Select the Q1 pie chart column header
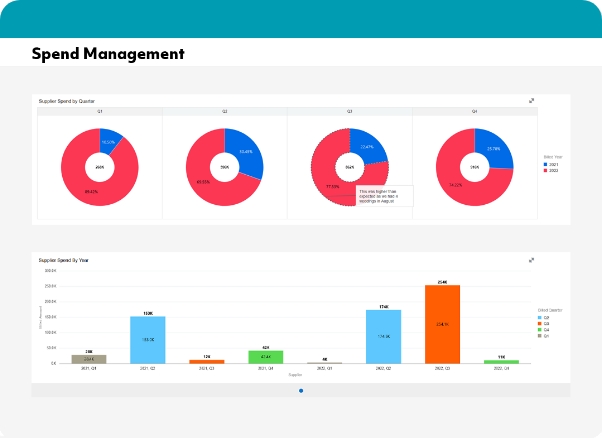The image size is (602, 438). click(x=99, y=111)
